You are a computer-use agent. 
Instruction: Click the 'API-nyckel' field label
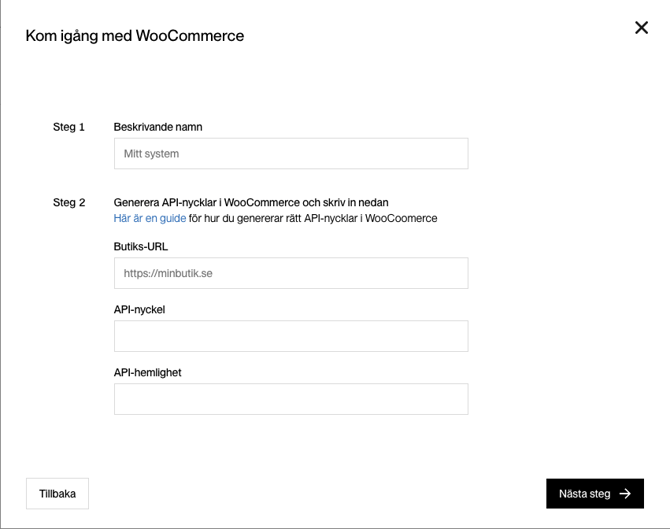[x=139, y=310]
